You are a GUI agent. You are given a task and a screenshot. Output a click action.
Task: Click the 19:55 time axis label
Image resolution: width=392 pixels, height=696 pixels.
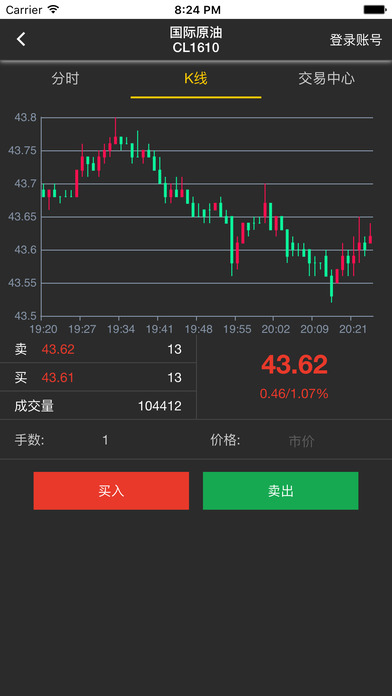pos(237,329)
